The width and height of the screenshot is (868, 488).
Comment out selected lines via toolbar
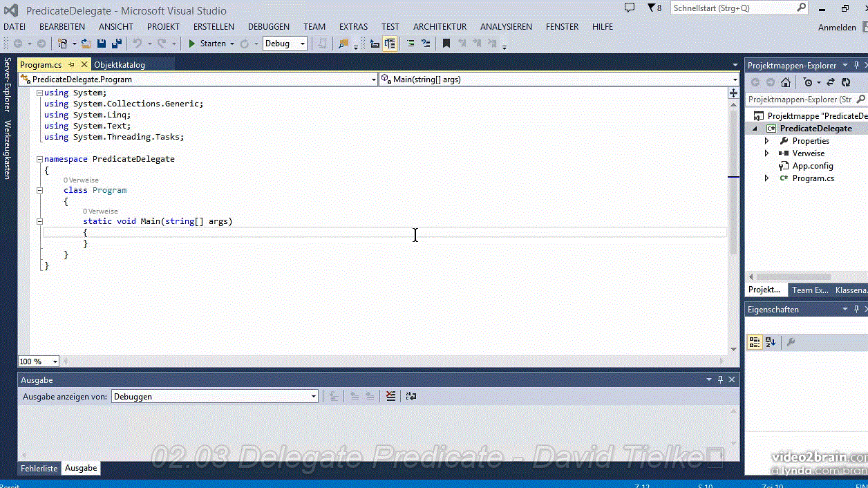[x=411, y=44]
